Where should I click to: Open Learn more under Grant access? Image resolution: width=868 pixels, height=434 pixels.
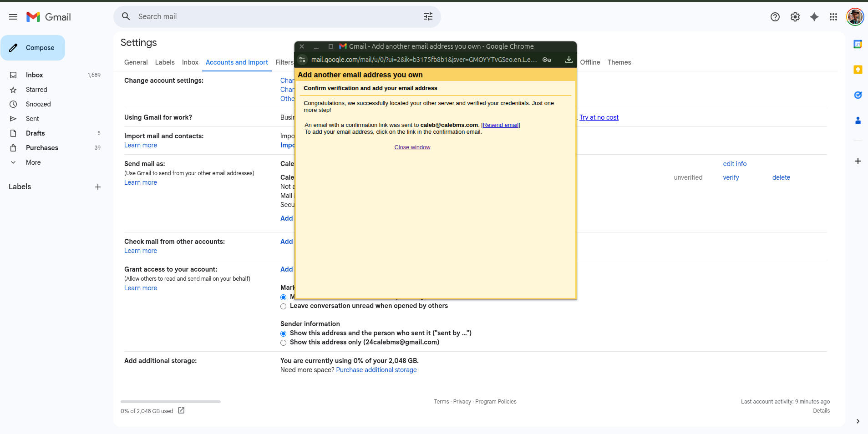141,288
